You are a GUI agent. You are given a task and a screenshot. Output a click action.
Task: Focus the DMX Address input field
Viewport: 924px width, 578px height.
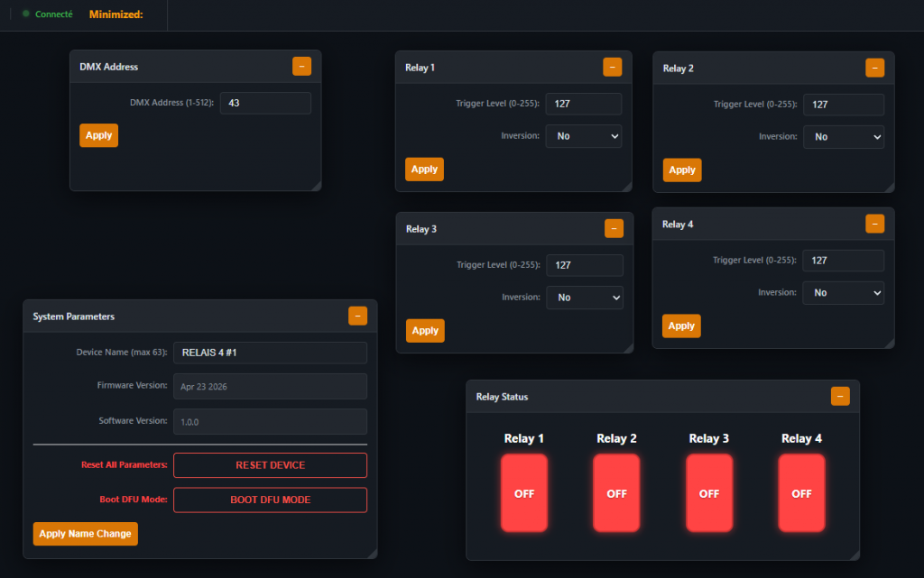point(265,104)
